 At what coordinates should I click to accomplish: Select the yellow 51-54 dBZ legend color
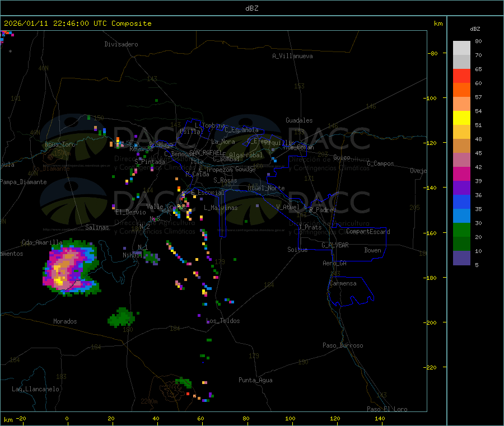[461, 118]
